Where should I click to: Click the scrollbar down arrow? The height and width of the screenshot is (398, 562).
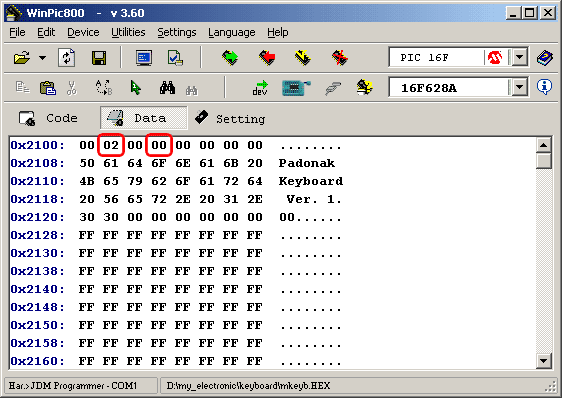click(x=544, y=361)
